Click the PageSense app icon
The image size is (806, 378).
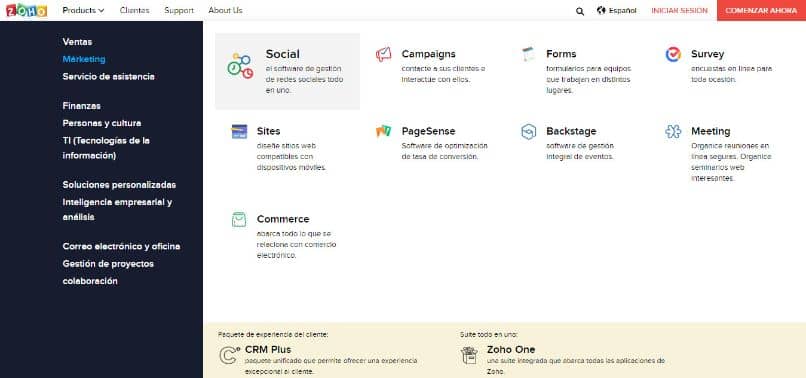(x=383, y=132)
